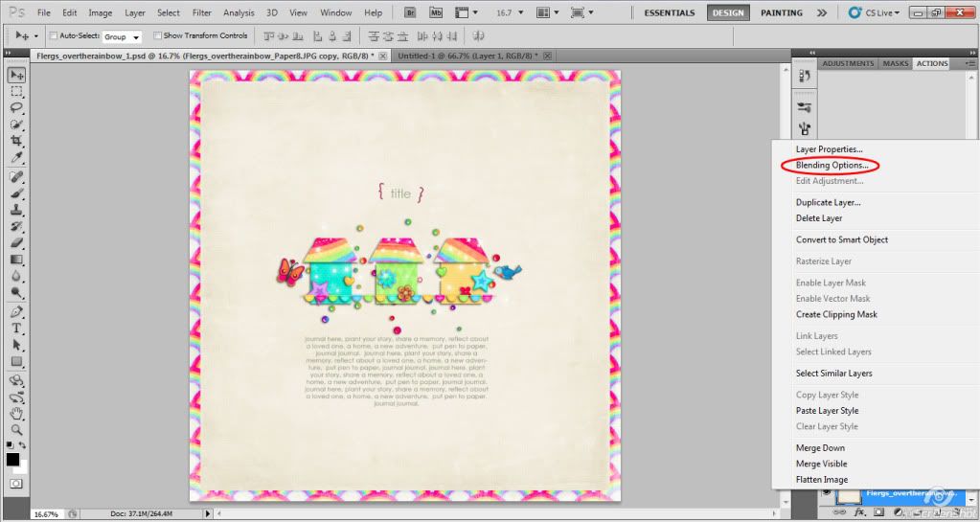The image size is (980, 522).
Task: Select the Zoom tool in the toolbox
Action: point(16,430)
